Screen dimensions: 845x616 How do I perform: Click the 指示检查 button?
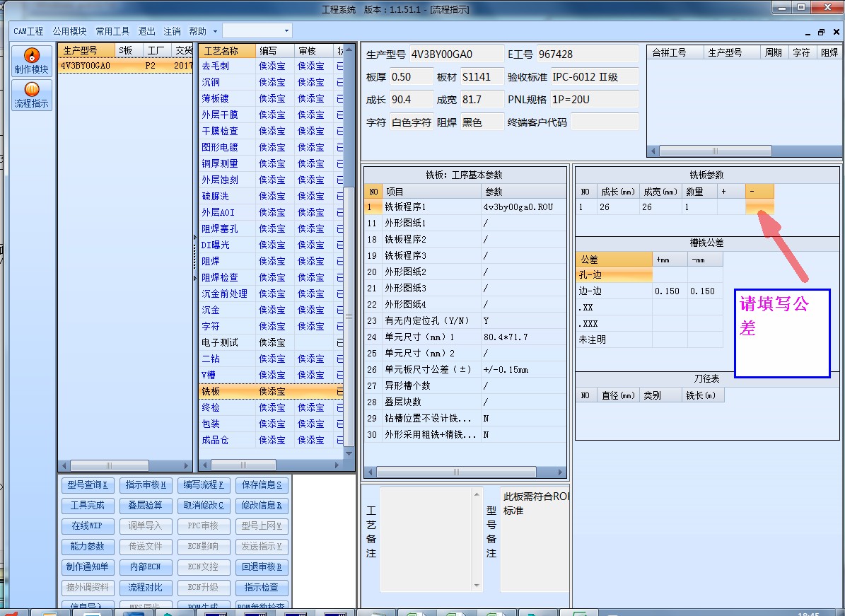(262, 588)
